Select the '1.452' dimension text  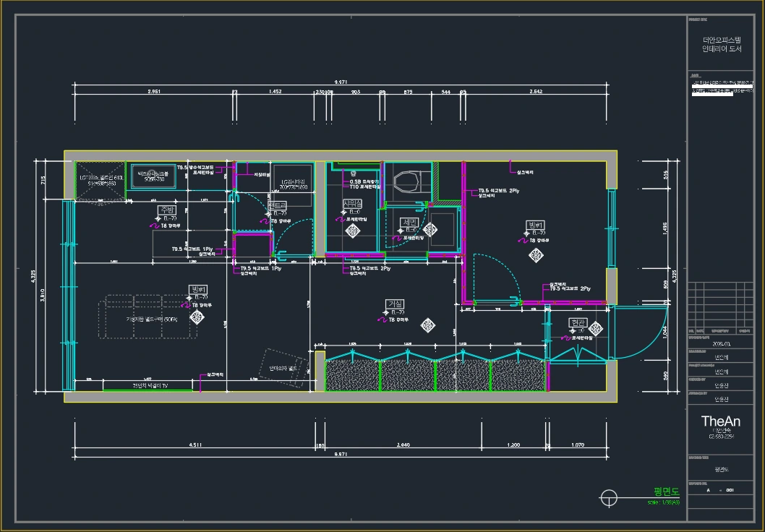(x=275, y=91)
